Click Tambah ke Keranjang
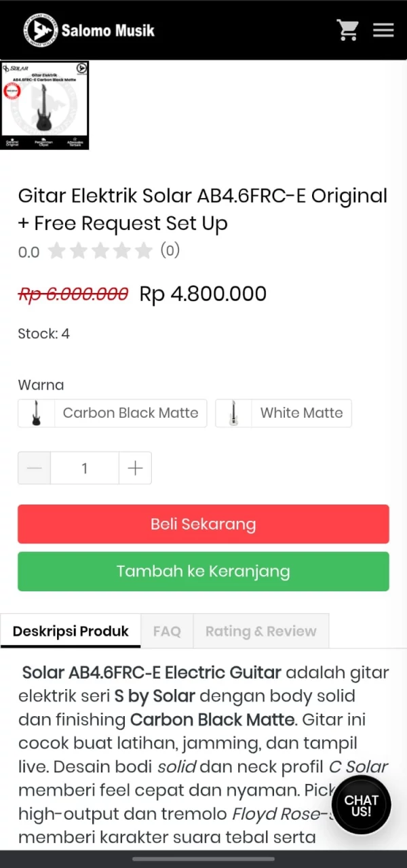The image size is (407, 868). coord(203,571)
